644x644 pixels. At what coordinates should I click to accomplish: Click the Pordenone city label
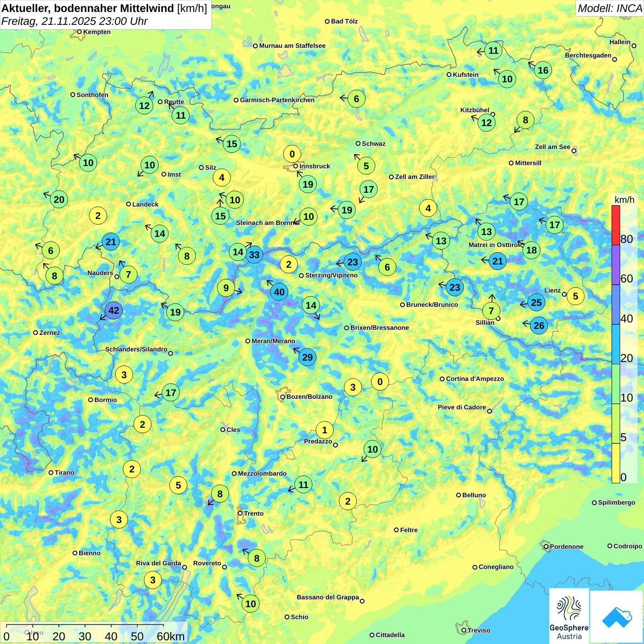coord(567,546)
